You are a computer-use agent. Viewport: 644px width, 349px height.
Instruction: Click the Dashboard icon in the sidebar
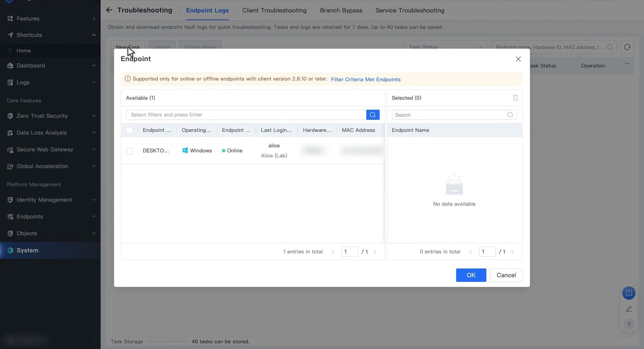click(10, 66)
